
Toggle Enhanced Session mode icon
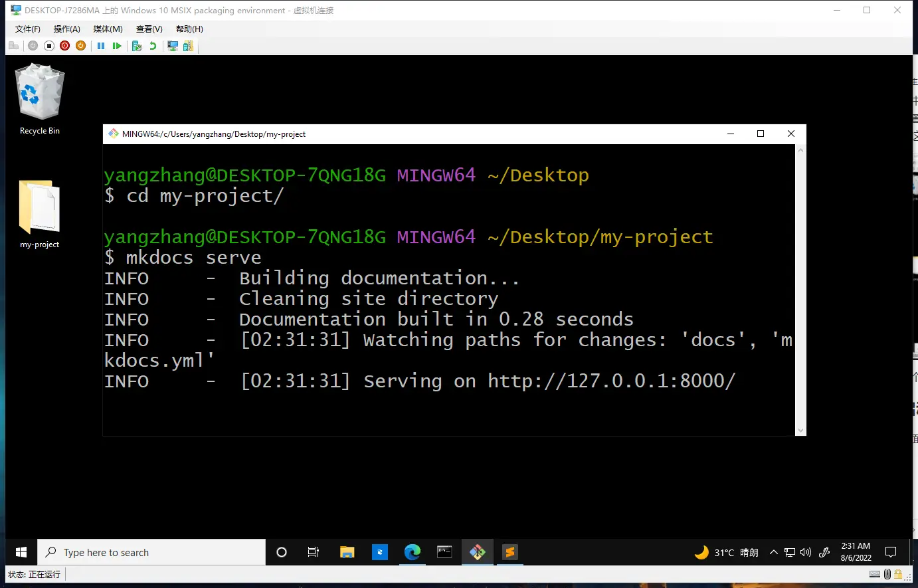173,46
